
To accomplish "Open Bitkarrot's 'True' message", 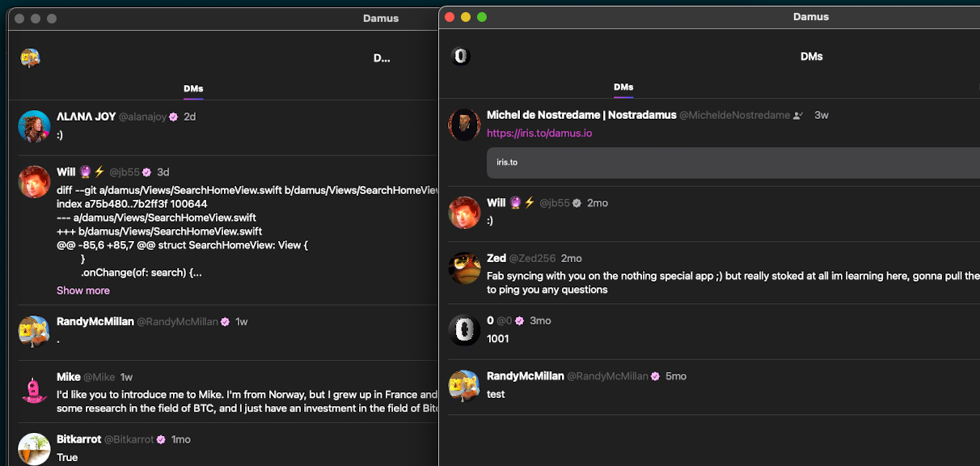I will pos(67,457).
